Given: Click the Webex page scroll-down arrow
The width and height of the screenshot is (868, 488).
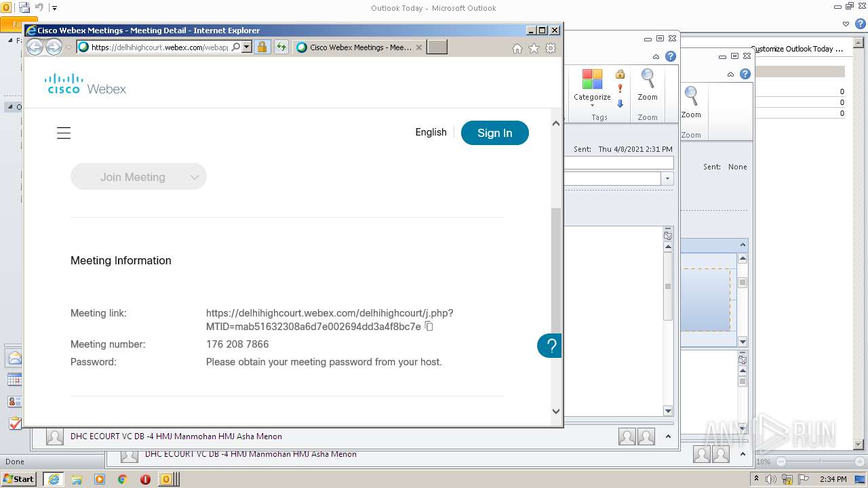Looking at the screenshot, I should (x=556, y=411).
